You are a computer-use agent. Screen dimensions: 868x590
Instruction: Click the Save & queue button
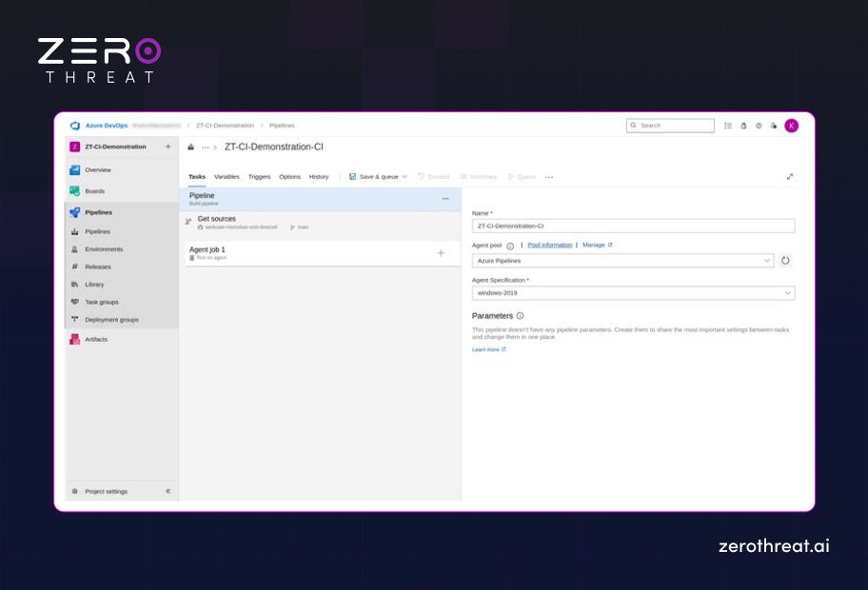[374, 177]
